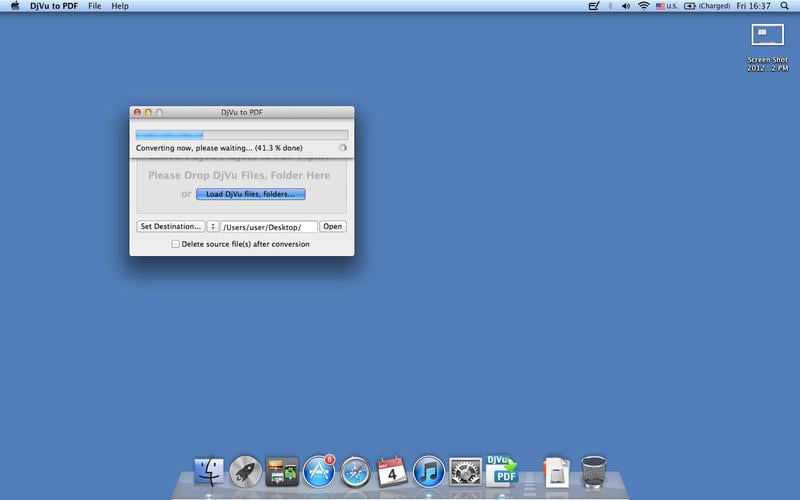Click the Open destination button
The image size is (800, 500).
coord(333,227)
